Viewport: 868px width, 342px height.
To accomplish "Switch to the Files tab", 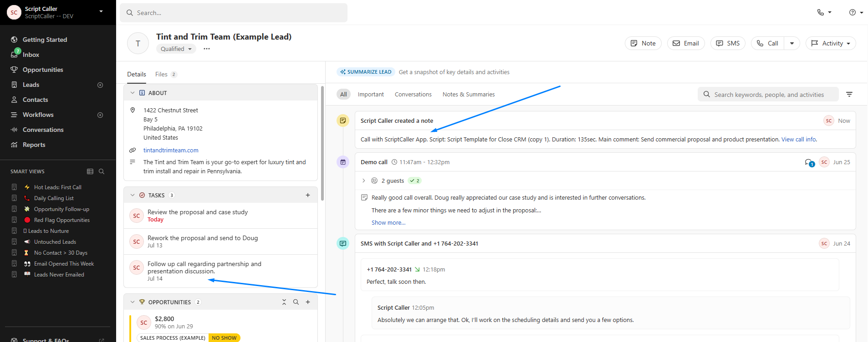I will (166, 74).
